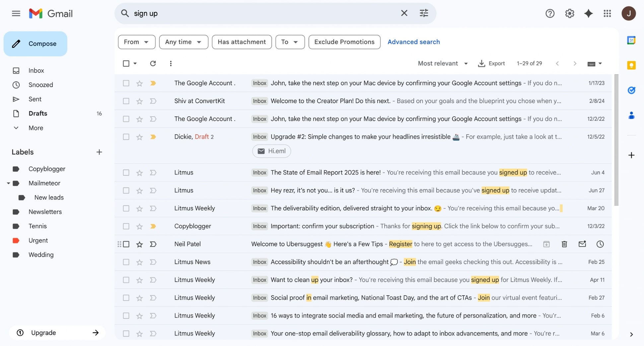This screenshot has height=346, width=644.
Task: Toggle the select-all checkbox above the list
Action: coord(126,63)
